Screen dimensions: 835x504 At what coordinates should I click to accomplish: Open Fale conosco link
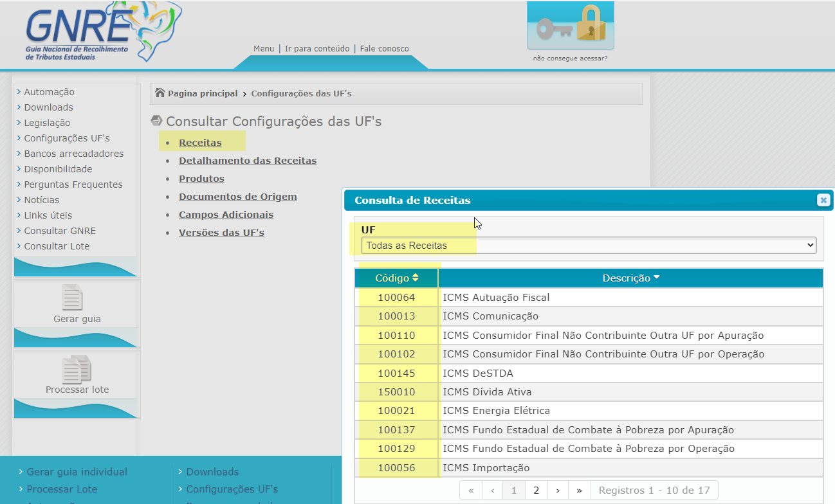(384, 49)
